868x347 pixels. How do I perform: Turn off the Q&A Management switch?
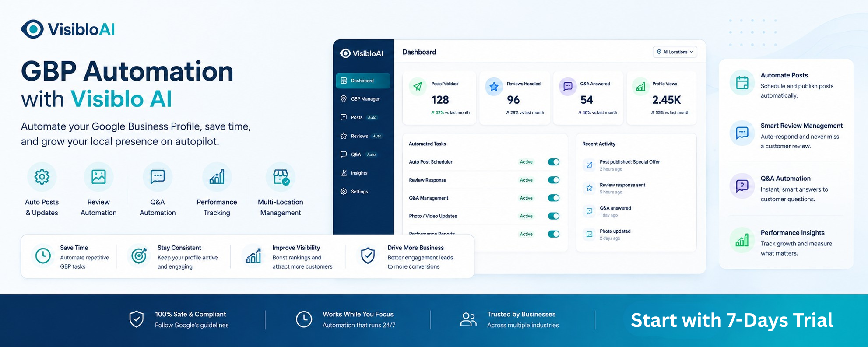[x=554, y=198]
